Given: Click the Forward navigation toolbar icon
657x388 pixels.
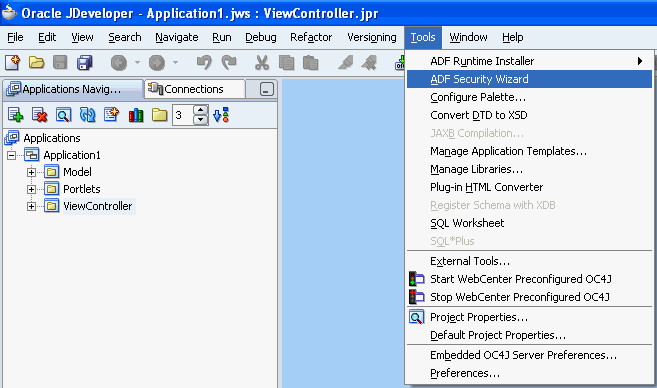Looking at the screenshot, I should (157, 63).
